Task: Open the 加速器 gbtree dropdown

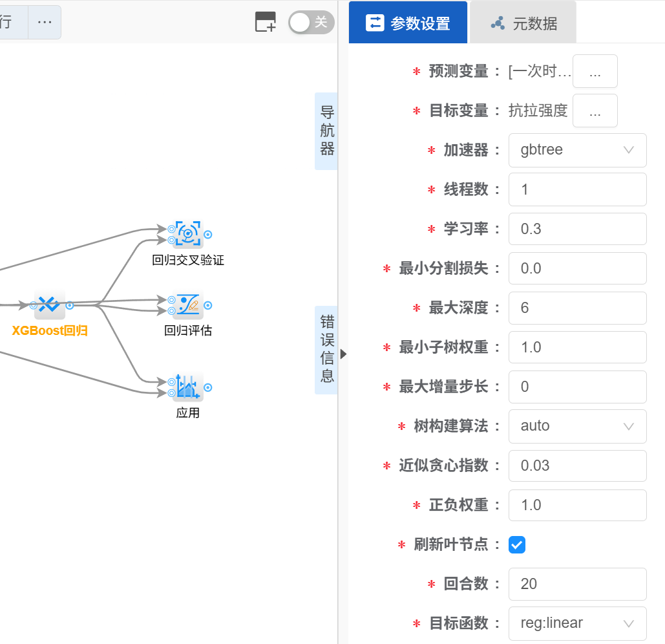Action: 577,150
